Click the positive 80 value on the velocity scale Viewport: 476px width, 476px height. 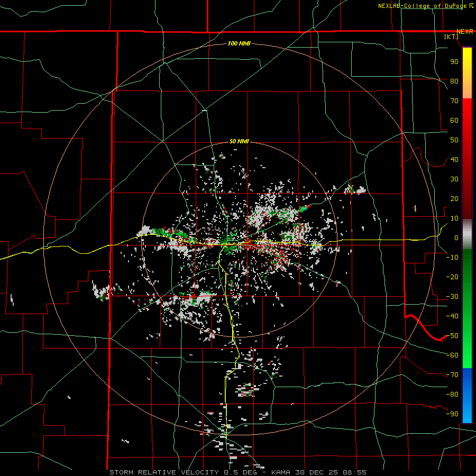tap(454, 81)
